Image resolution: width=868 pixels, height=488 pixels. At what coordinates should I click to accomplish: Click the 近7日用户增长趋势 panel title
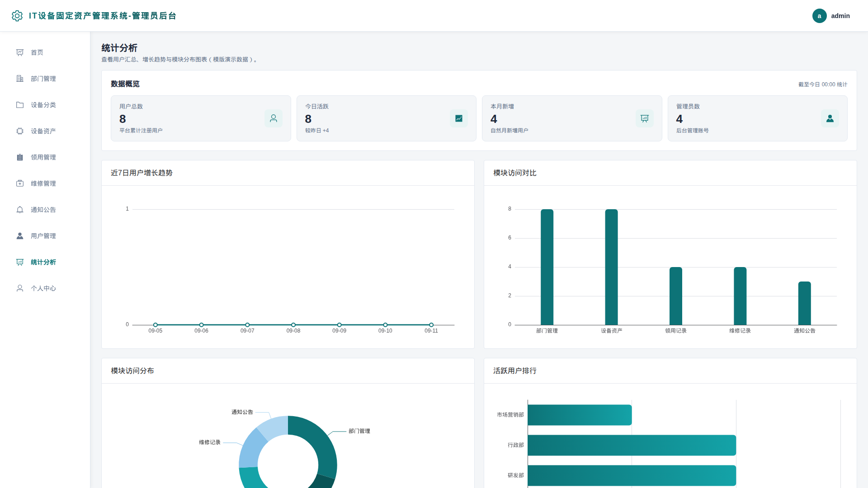[x=142, y=173]
